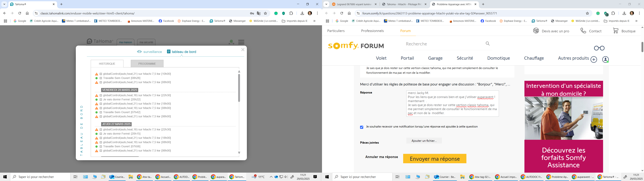
Task: Open the Chauffage forum category
Action: [534, 58]
